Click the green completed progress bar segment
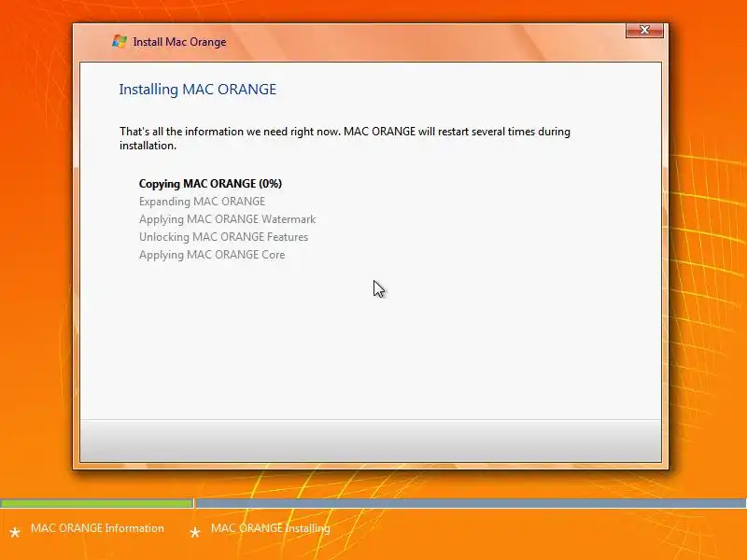747x560 pixels. click(x=97, y=503)
